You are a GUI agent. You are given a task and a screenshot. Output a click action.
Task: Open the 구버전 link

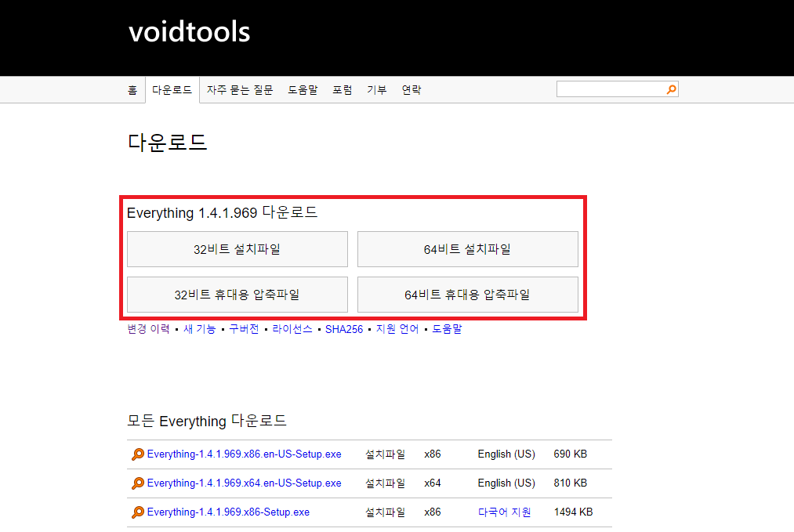coord(244,329)
